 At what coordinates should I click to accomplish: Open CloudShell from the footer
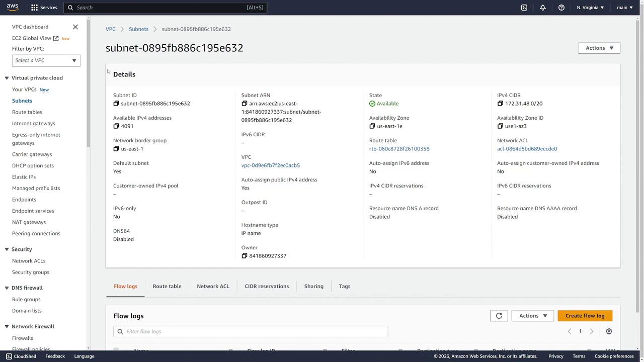coord(21,356)
